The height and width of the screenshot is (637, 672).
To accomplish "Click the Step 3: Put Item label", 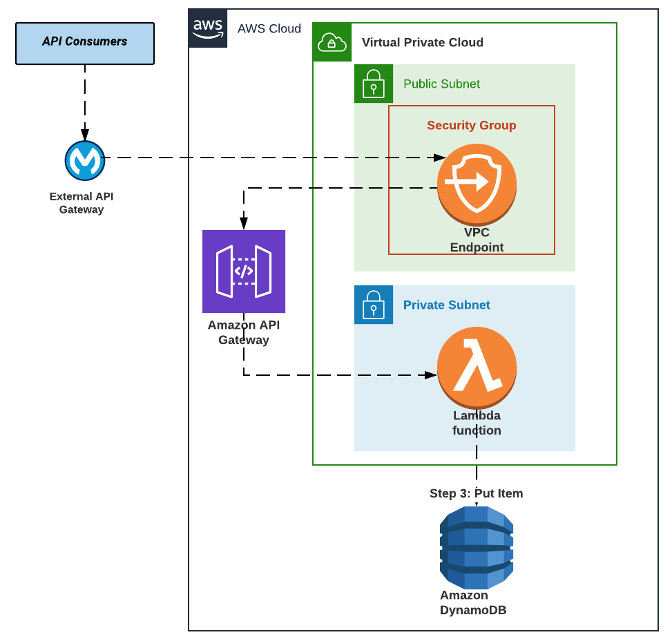I will point(476,493).
